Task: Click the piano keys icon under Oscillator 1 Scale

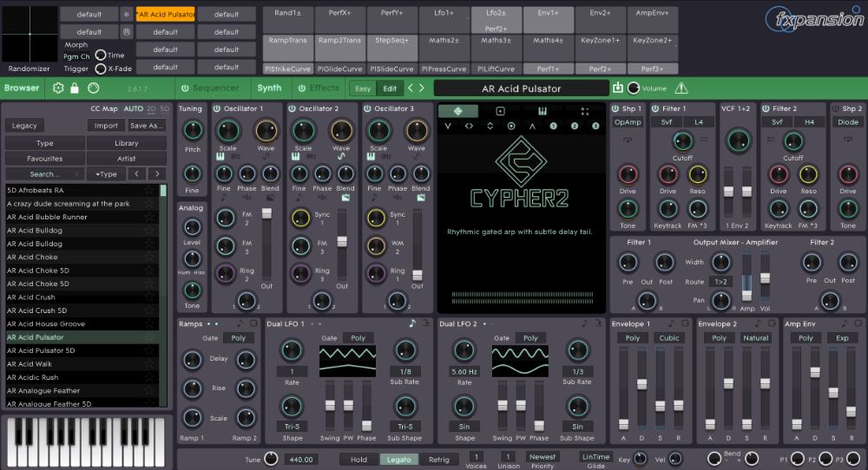Action: tap(220, 157)
